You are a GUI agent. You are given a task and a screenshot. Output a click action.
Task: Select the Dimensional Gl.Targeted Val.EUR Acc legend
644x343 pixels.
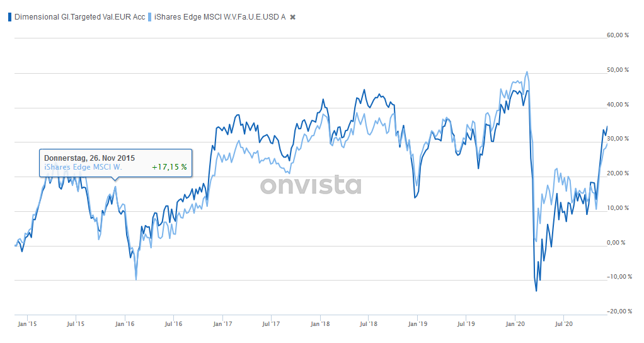79,17
